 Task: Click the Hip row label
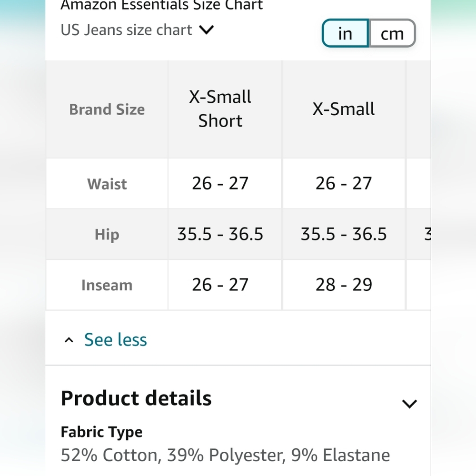click(x=107, y=234)
